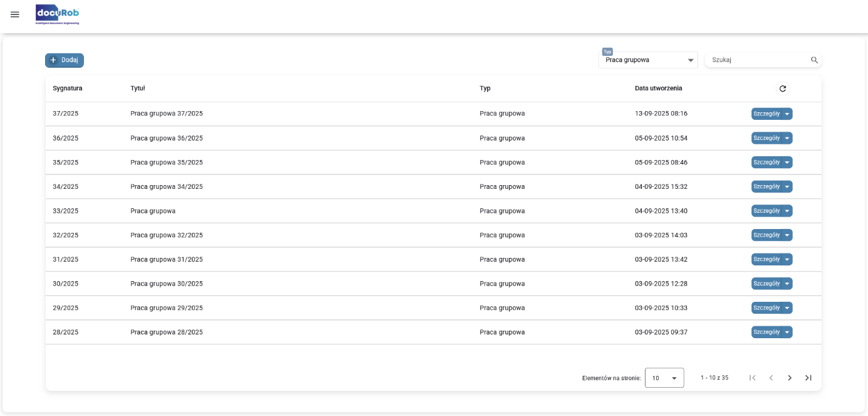Screen dimensions: 868x416
Task: Change the items per page dropdown
Action: click(664, 378)
